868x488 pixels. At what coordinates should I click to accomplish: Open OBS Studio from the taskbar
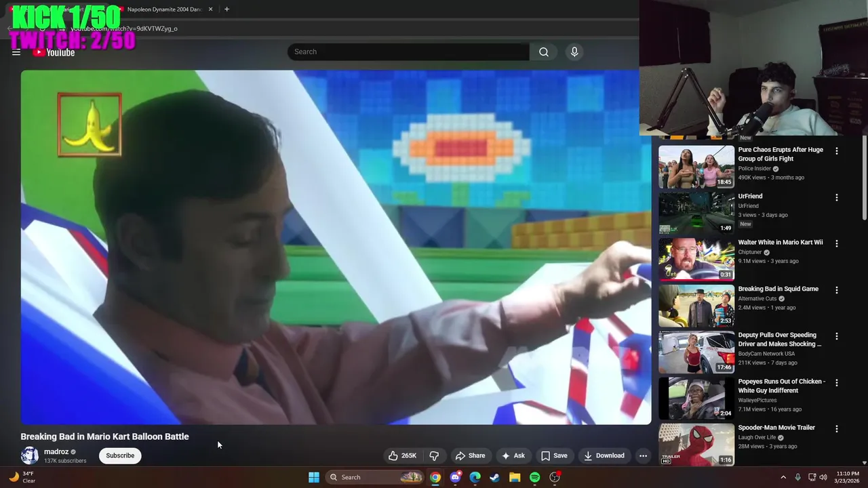tap(555, 477)
